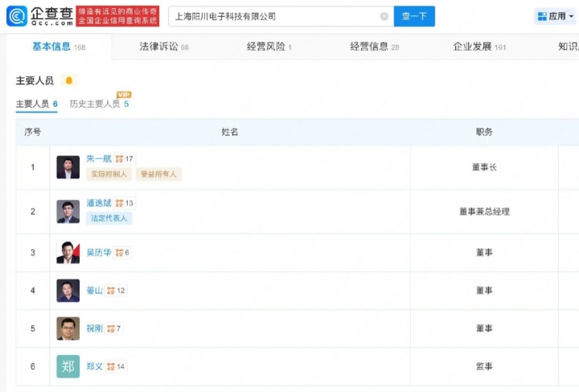Click the 受益所有人 tag

(x=158, y=174)
